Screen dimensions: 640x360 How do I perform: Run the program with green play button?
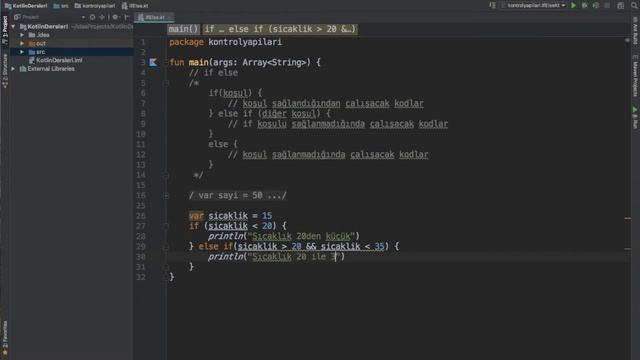click(573, 6)
